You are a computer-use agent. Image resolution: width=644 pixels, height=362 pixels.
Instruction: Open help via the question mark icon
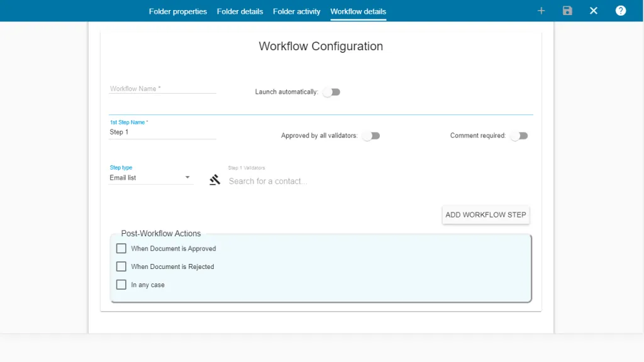point(621,11)
